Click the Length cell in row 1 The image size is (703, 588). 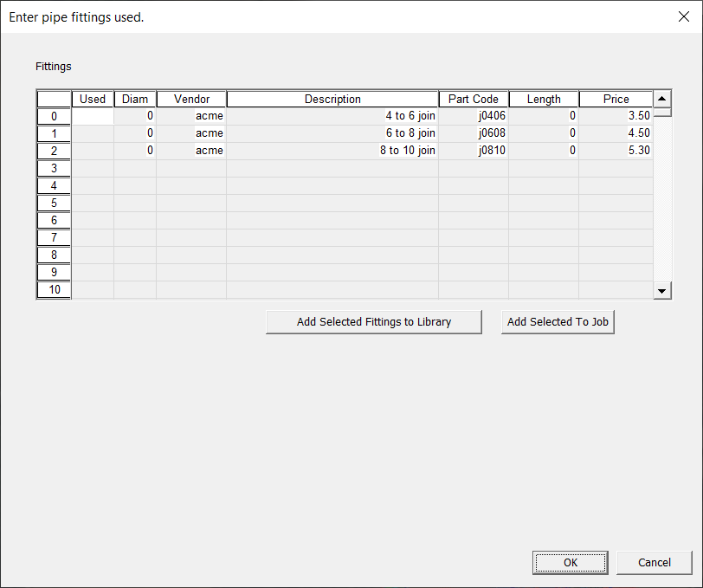coord(544,133)
